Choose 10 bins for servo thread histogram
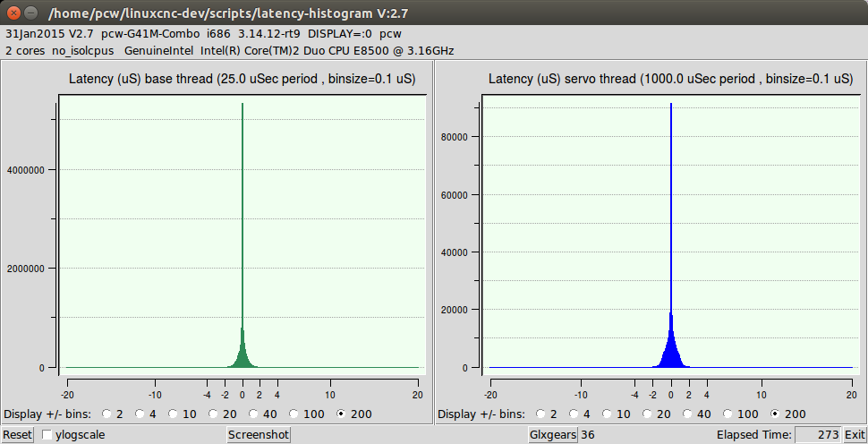868x444 pixels. (x=608, y=414)
